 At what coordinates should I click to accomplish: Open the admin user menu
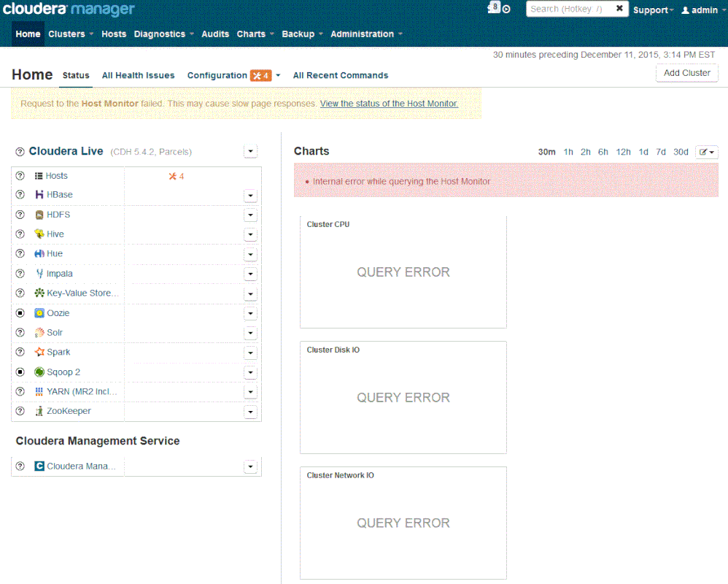[x=705, y=10]
